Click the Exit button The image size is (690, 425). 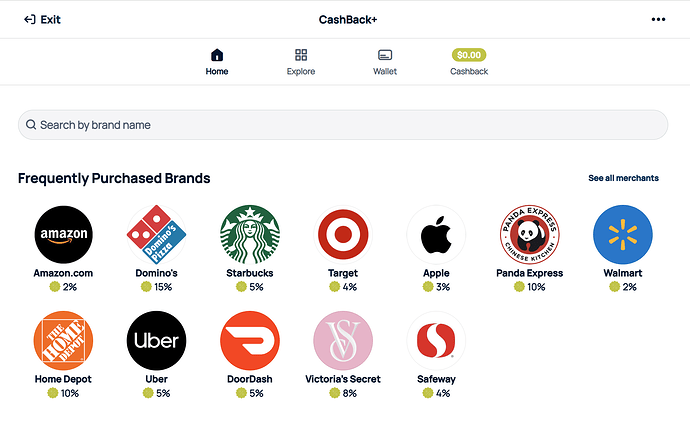[x=42, y=19]
